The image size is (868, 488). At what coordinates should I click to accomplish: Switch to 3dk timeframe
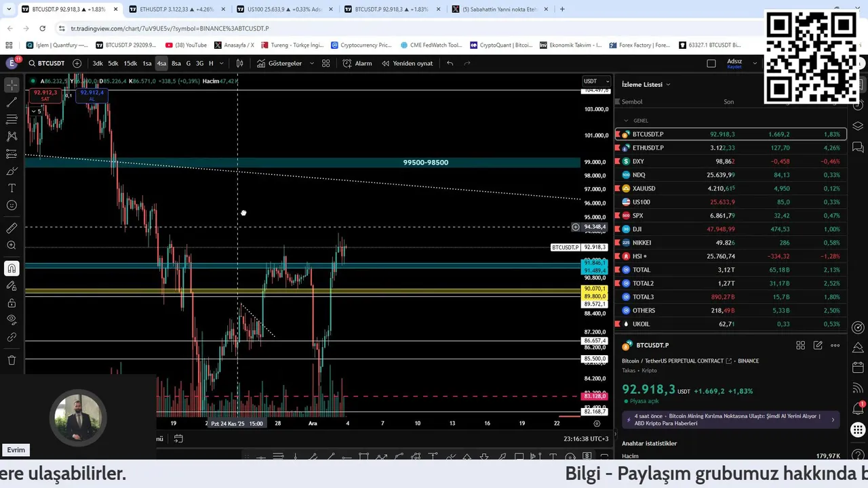click(98, 63)
